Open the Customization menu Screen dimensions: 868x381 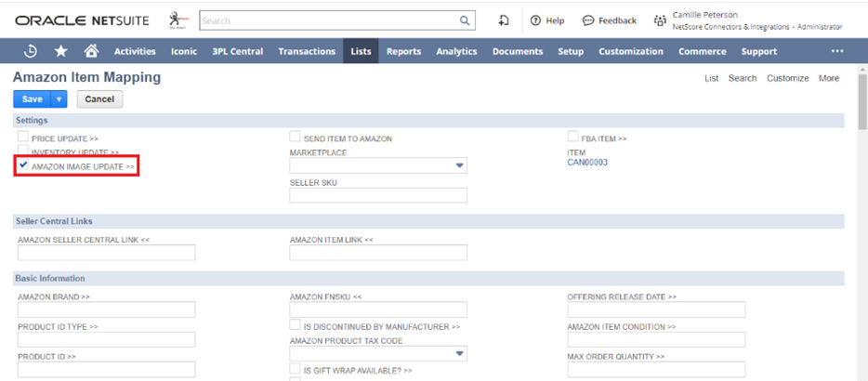click(x=631, y=51)
